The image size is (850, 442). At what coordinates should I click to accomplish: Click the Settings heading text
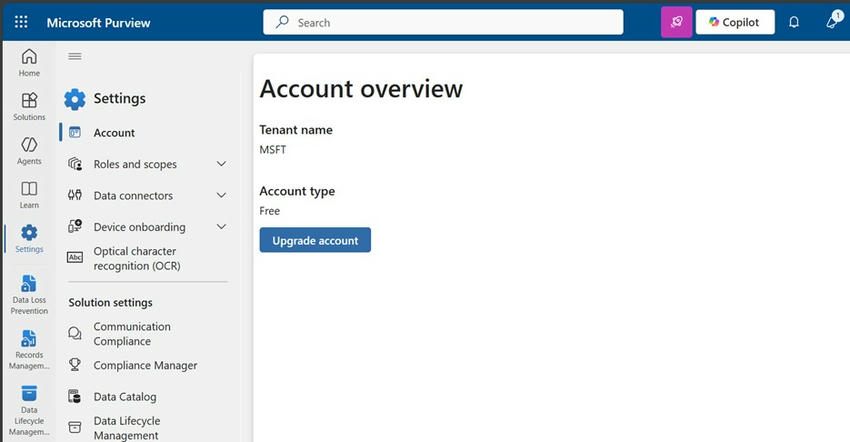click(x=120, y=99)
